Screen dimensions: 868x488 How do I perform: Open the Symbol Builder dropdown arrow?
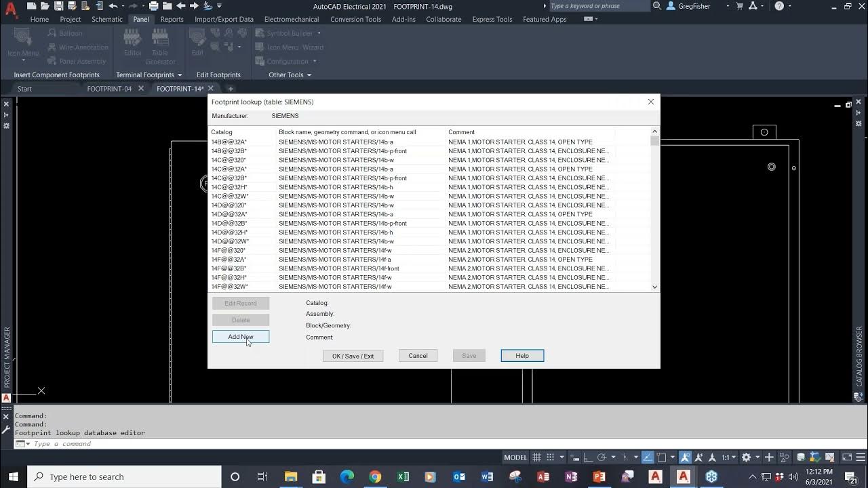pos(319,33)
